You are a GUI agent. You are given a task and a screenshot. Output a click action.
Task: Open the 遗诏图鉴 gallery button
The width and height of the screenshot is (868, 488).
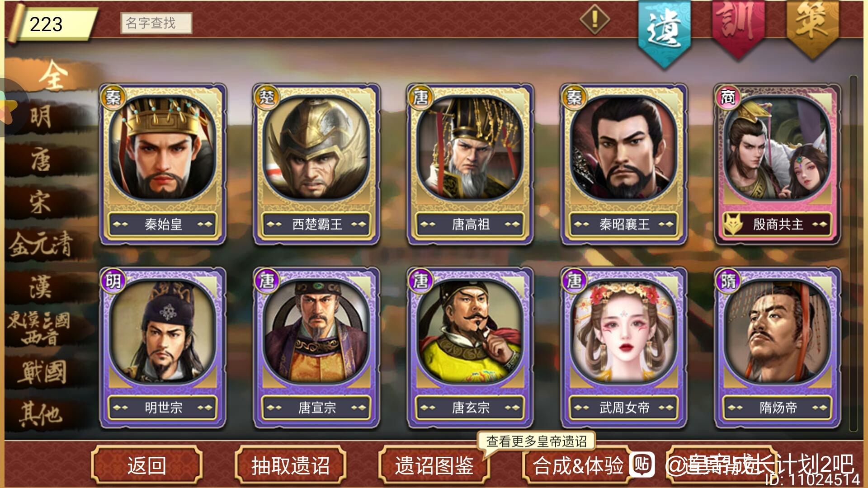[x=434, y=465]
